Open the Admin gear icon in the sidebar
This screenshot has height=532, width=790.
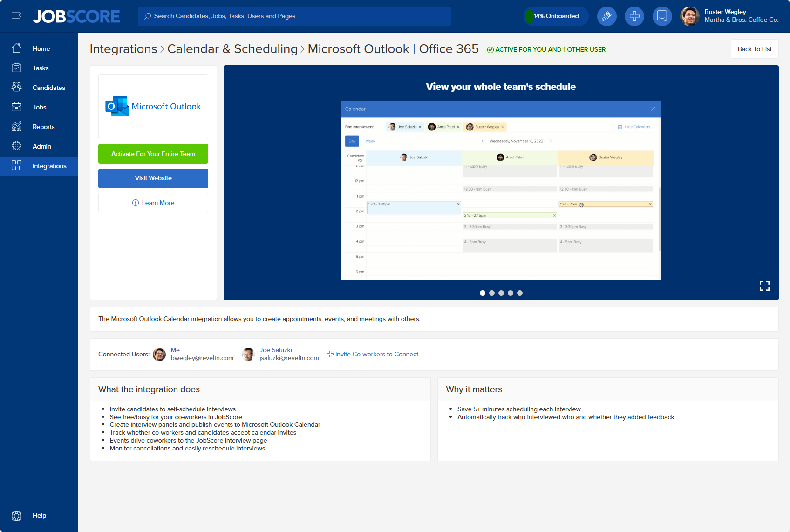[16, 146]
